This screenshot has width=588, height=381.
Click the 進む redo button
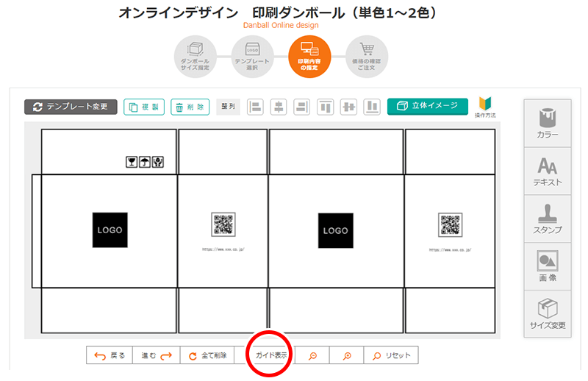[x=157, y=355]
